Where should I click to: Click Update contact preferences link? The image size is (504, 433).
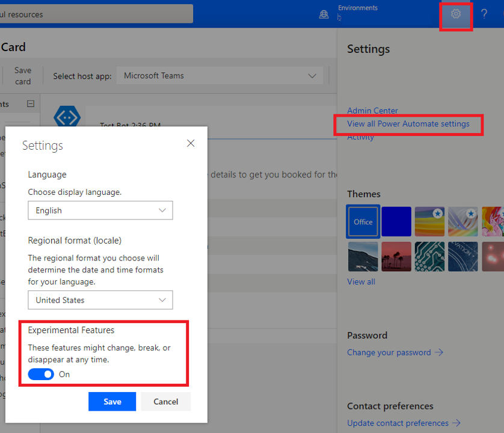(x=398, y=423)
